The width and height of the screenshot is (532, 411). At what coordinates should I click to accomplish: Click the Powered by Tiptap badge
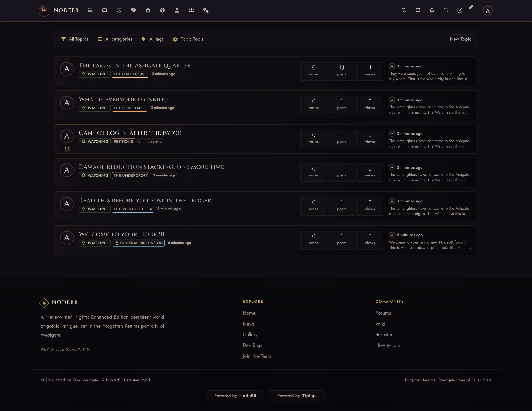tap(296, 396)
